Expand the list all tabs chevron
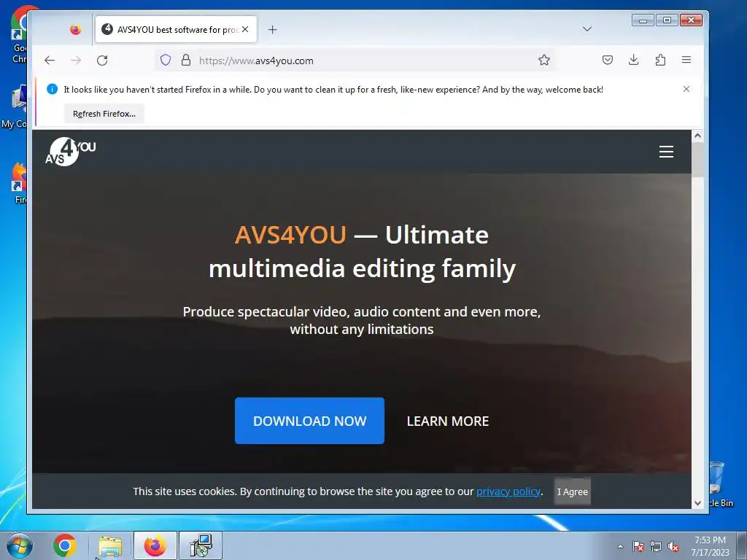The image size is (747, 560). coord(587,29)
